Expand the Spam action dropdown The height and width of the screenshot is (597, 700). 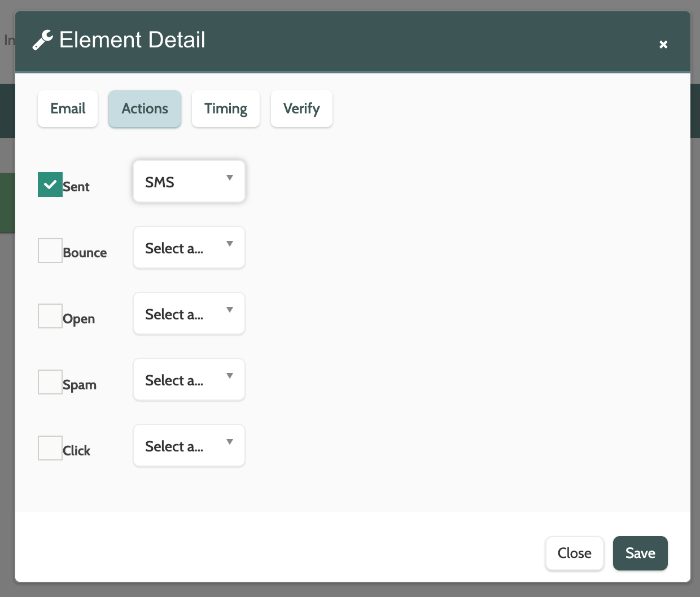189,380
